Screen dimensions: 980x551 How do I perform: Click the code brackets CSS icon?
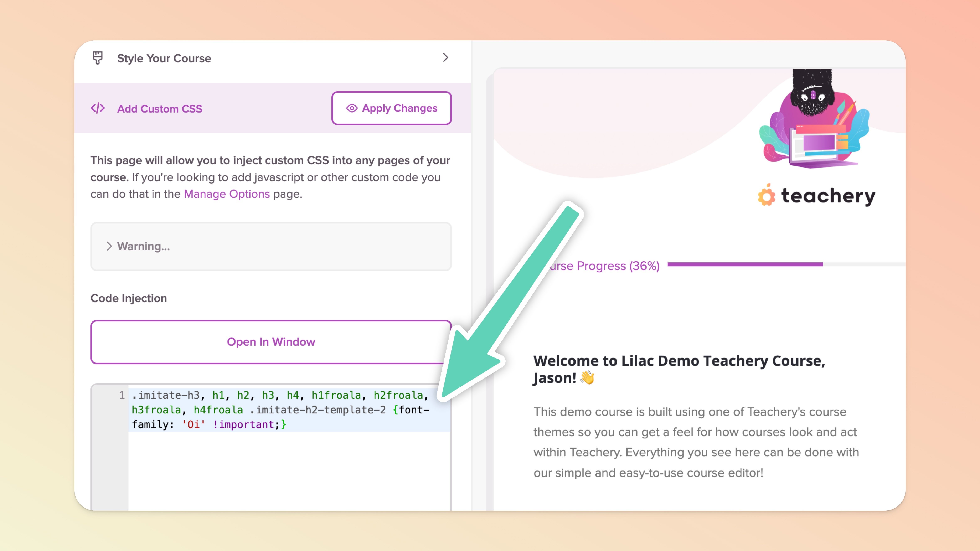coord(98,108)
